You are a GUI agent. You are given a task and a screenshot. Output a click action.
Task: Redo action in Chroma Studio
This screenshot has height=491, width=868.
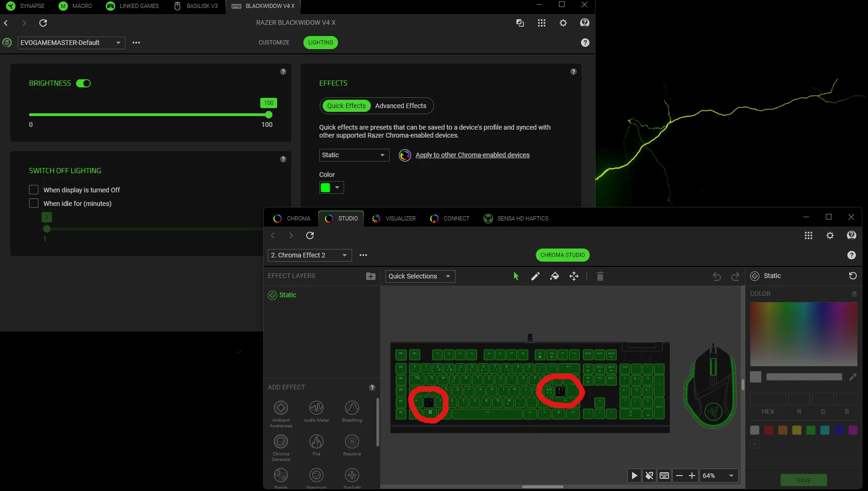pos(736,276)
